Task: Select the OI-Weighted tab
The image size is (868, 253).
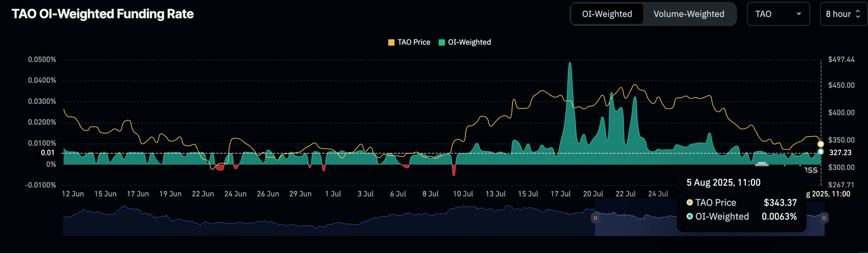Action: (607, 14)
